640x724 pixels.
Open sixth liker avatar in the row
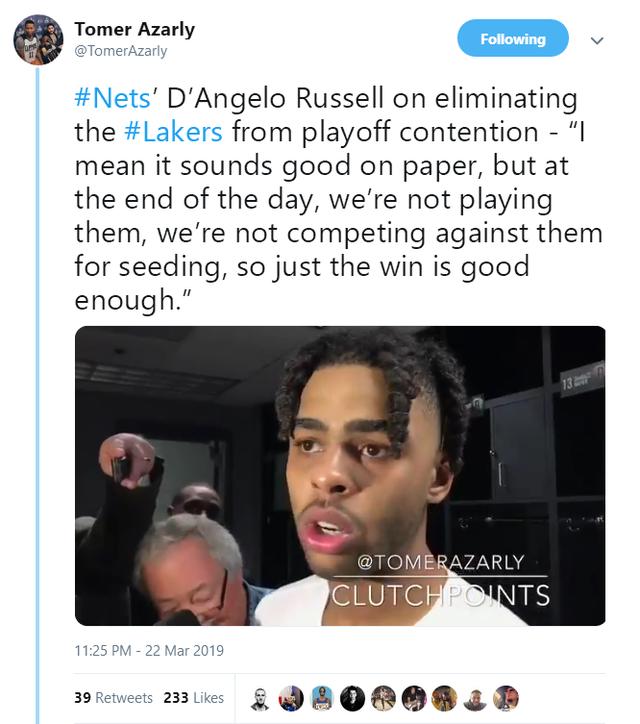click(x=414, y=698)
